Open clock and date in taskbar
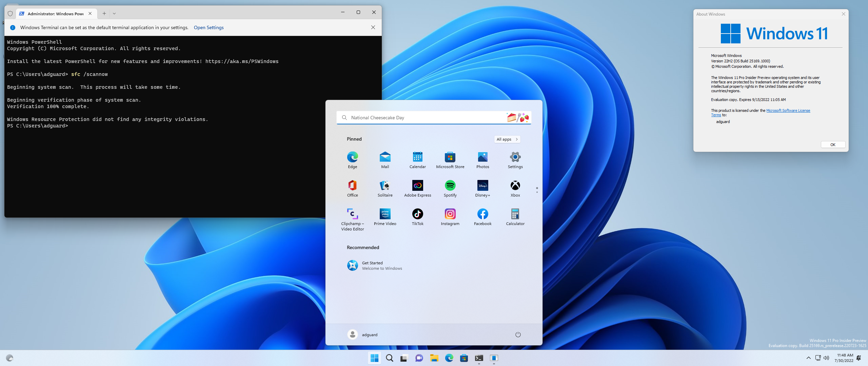 (844, 358)
